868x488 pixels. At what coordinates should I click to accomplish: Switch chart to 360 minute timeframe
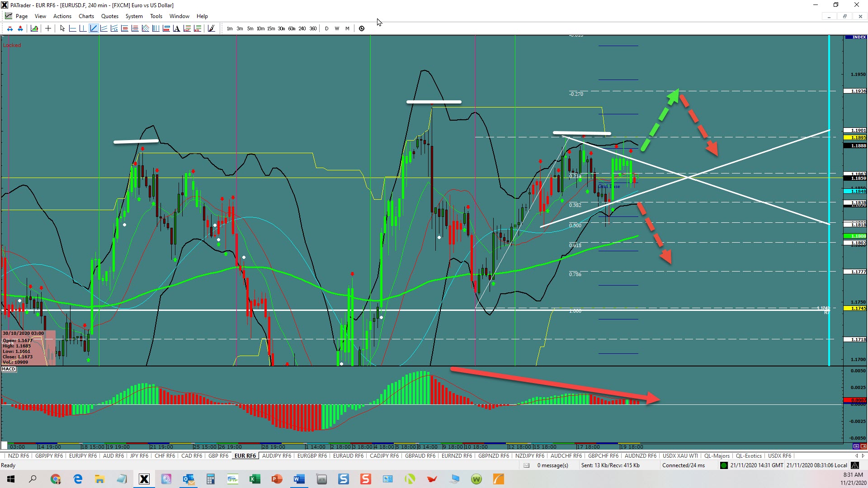tap(313, 28)
